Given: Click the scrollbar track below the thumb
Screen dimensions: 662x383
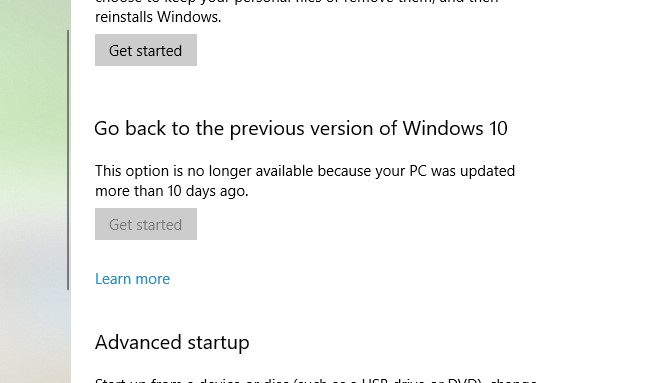Looking at the screenshot, I should tap(68, 338).
